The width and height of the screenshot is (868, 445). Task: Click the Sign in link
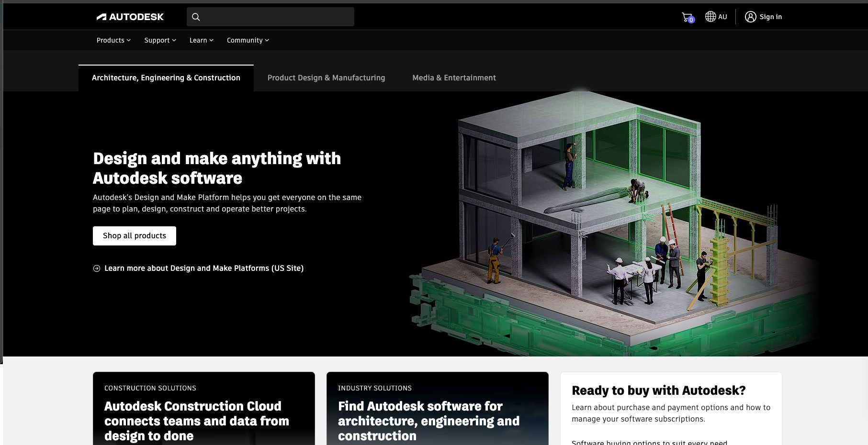(770, 17)
